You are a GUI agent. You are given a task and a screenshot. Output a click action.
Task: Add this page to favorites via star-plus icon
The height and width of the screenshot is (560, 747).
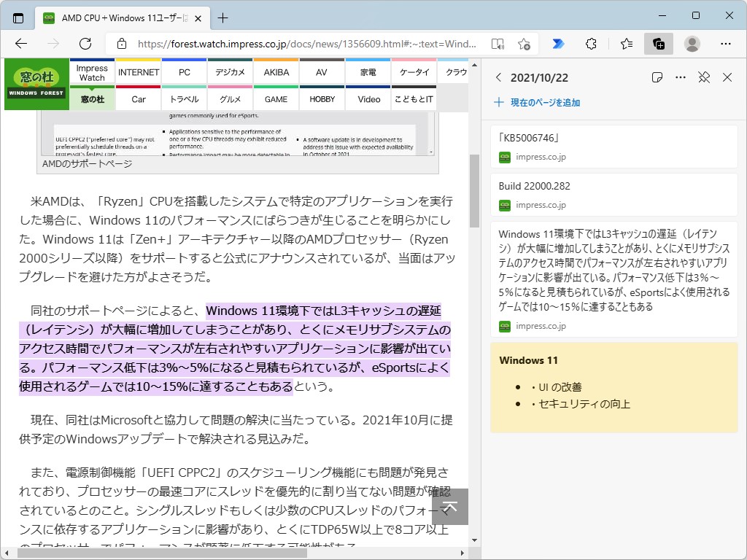click(524, 44)
